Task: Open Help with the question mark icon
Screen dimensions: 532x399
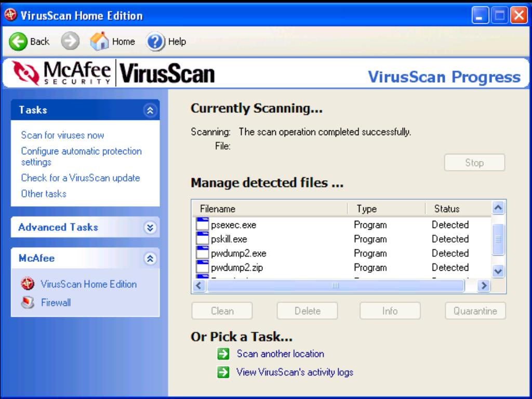Action: click(155, 42)
